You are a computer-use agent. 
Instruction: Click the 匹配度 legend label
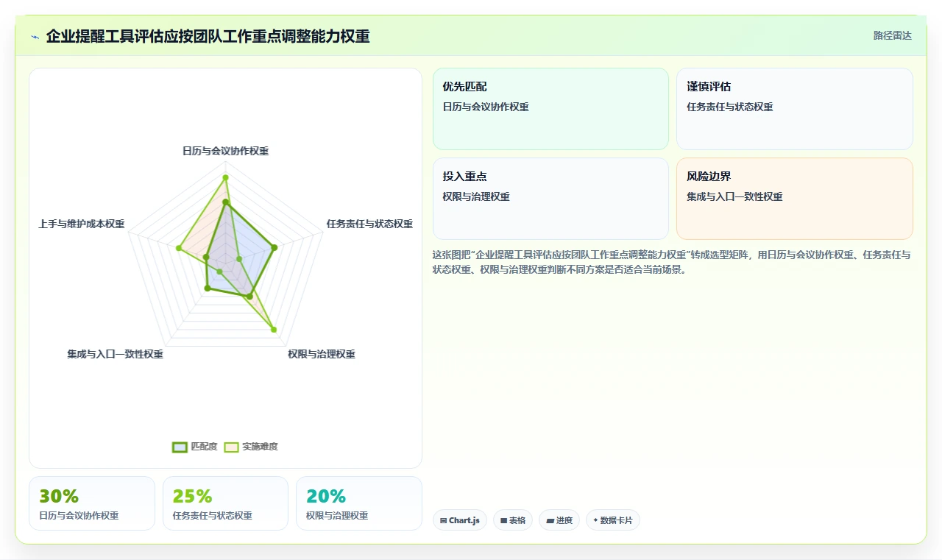204,447
